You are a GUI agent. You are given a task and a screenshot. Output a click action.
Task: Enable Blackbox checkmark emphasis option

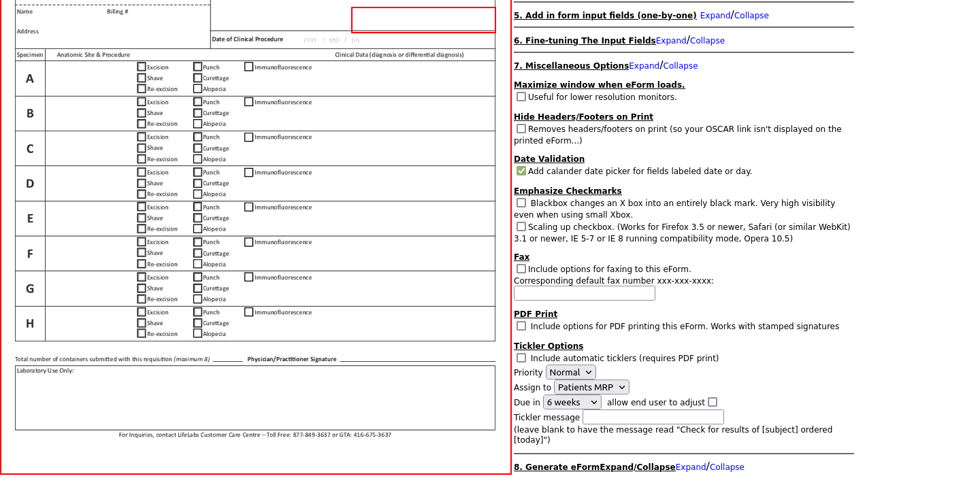521,203
